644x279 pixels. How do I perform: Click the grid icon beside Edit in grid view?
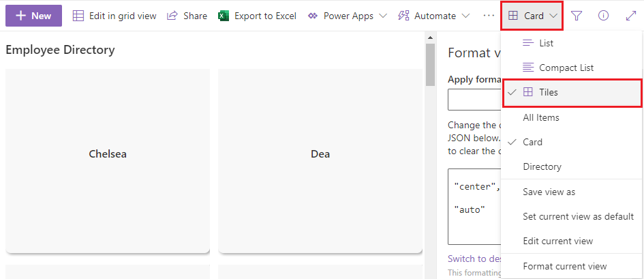[x=78, y=16]
